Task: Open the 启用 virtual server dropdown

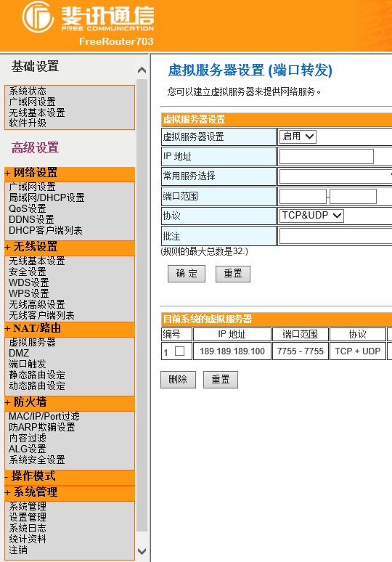Action: tap(298, 137)
